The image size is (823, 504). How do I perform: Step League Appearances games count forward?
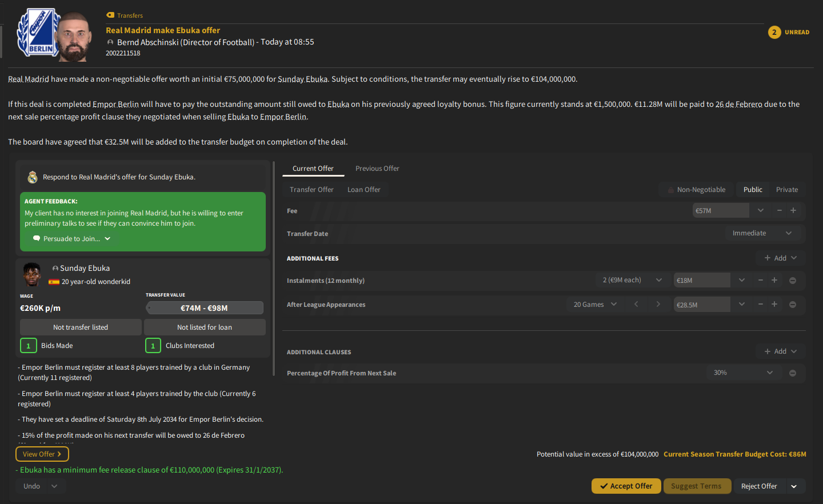658,304
